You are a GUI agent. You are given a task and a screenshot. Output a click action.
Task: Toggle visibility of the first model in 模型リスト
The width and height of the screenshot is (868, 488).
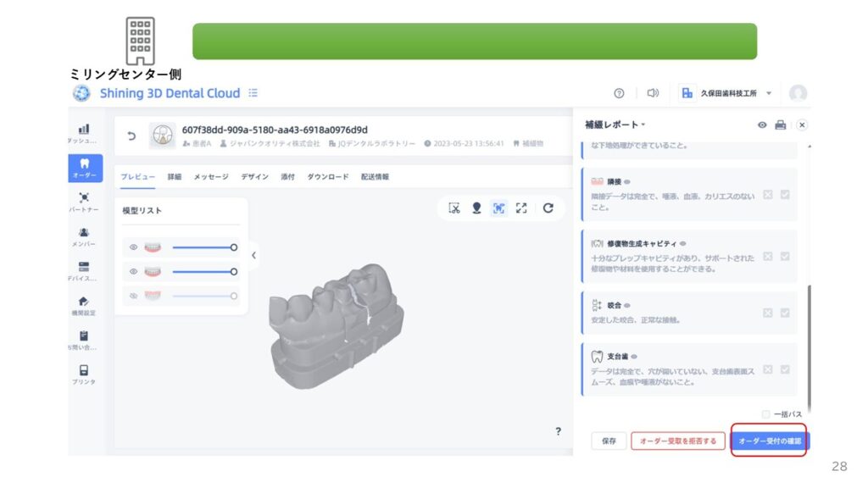pos(133,247)
